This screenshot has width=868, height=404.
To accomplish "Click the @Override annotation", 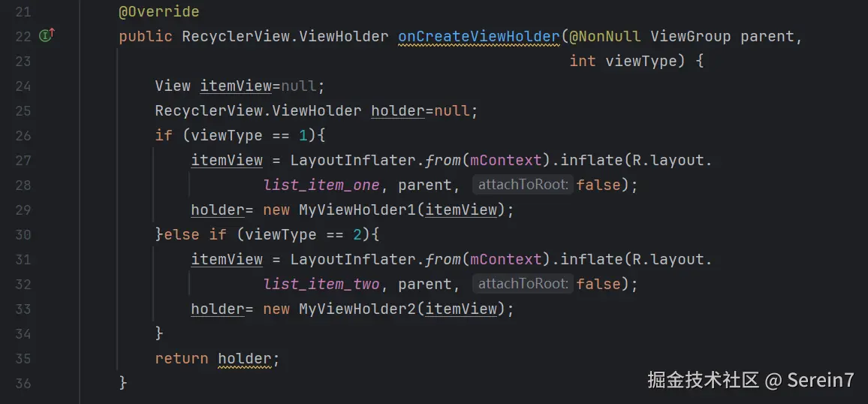I will (158, 11).
